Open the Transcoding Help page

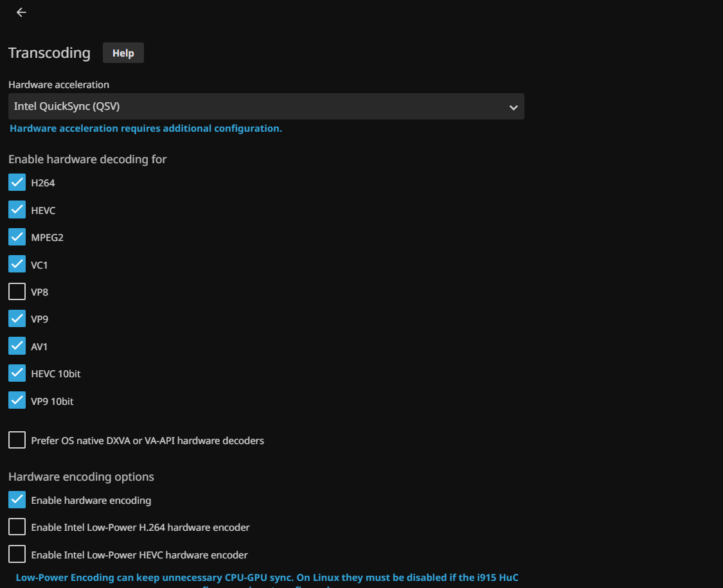123,53
